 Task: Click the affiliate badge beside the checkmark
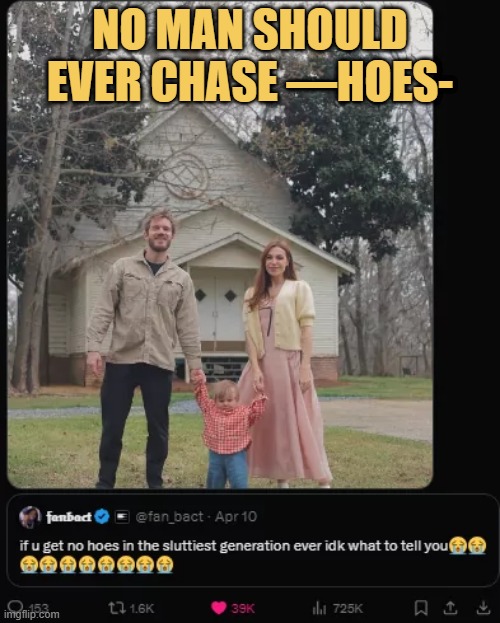point(122,517)
